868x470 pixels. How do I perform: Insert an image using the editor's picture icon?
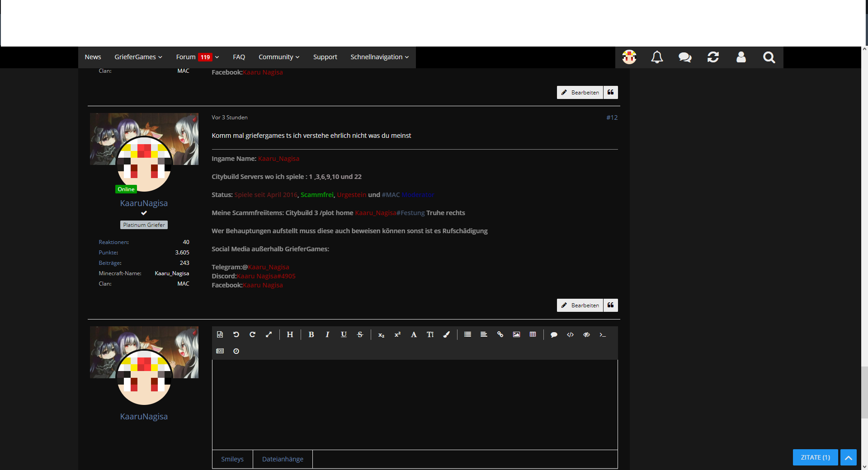tap(516, 334)
